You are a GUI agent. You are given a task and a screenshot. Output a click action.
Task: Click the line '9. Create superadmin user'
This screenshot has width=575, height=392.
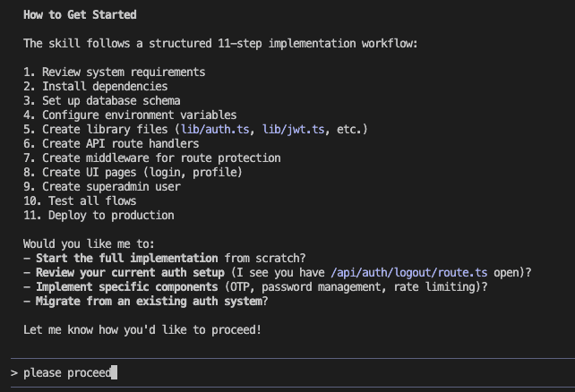click(x=102, y=186)
